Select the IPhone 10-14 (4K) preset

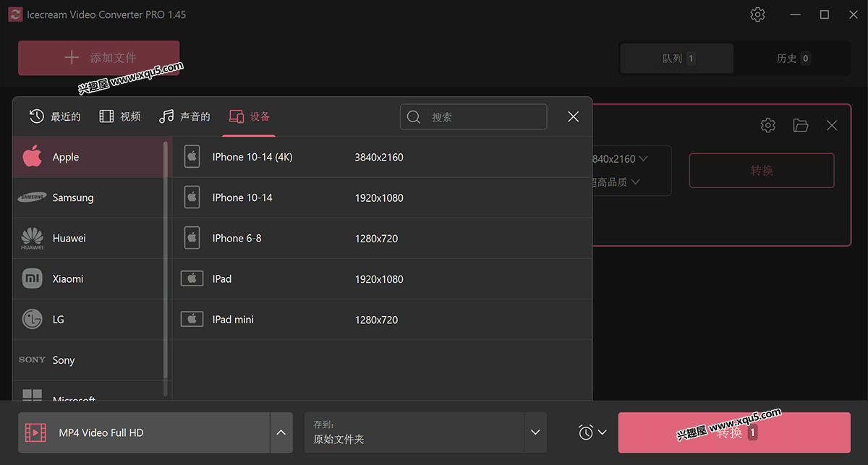(382, 157)
